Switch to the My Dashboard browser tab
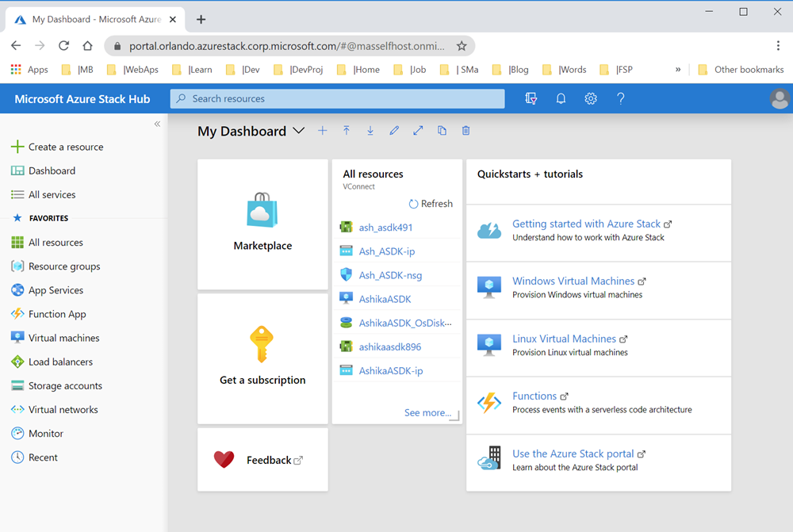This screenshot has height=532, width=793. click(95, 18)
